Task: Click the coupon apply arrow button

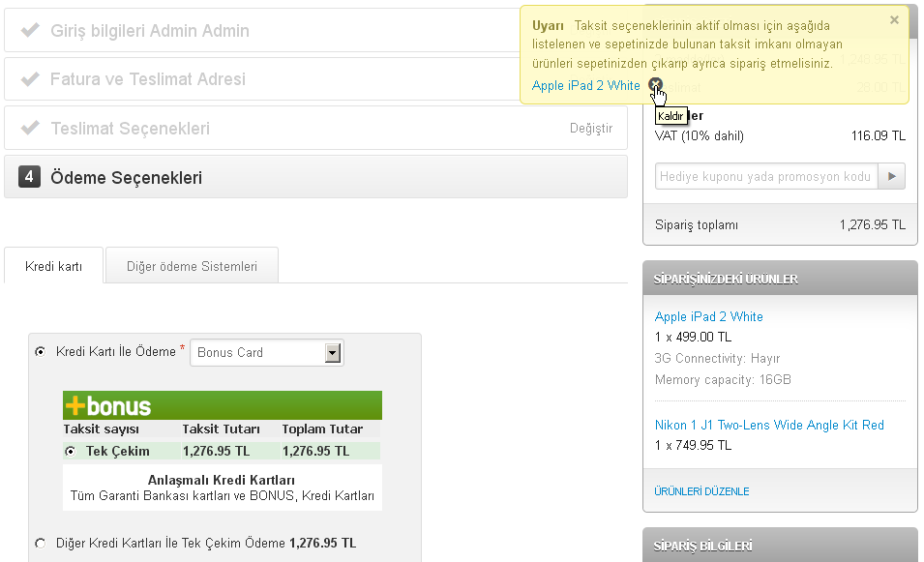Action: [891, 176]
